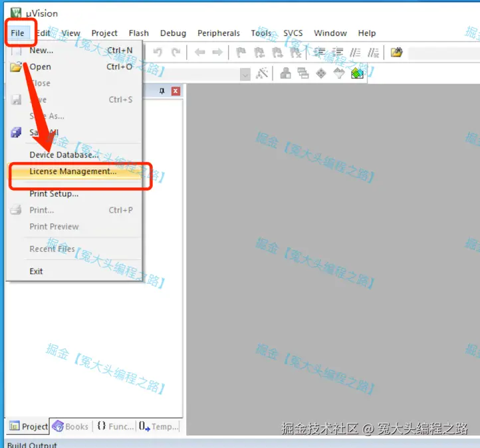Click Recent Files in the File menu
Viewport: 480px width, 448px height.
coord(74,249)
